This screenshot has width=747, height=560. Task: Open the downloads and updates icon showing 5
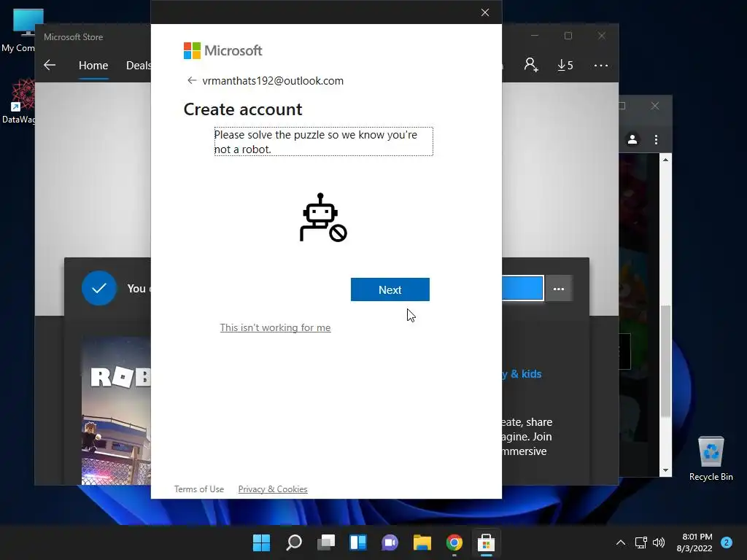[565, 65]
